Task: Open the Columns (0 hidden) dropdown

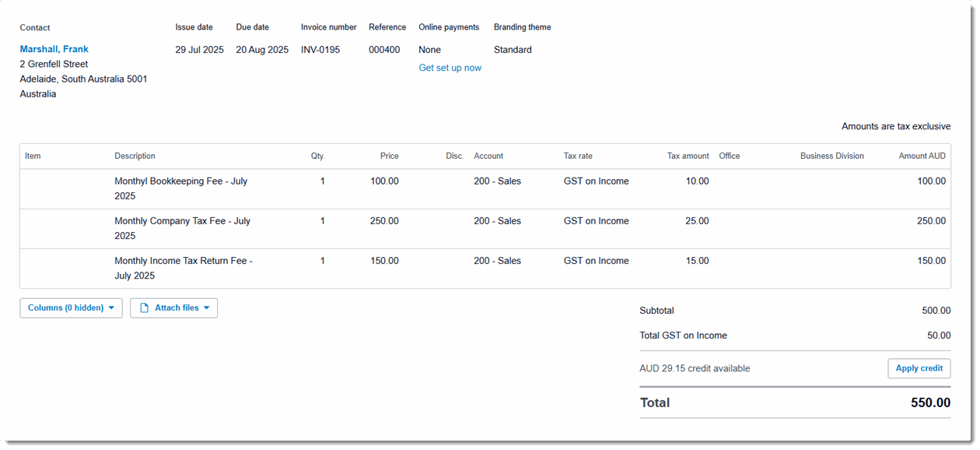Action: pos(71,308)
